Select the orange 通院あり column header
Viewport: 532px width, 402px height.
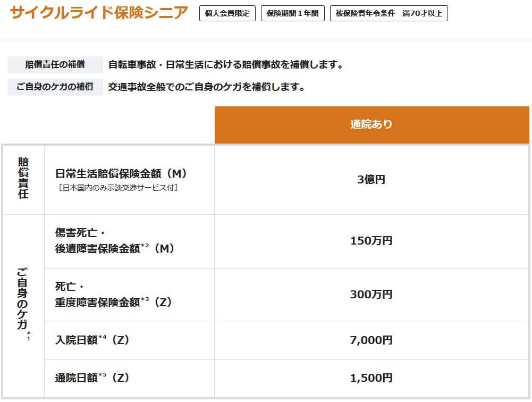tap(371, 125)
